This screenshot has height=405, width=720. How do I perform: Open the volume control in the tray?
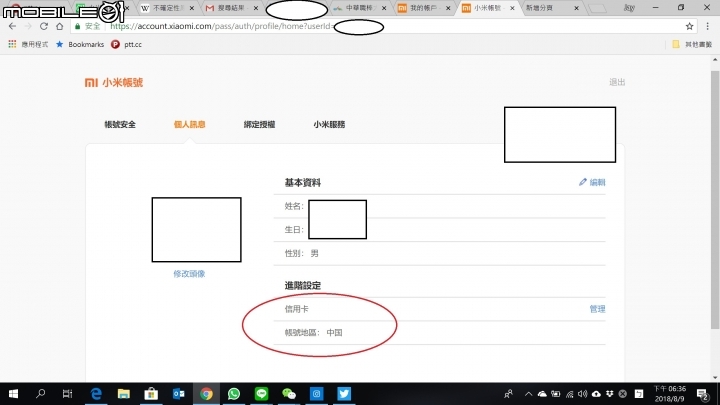click(x=583, y=394)
